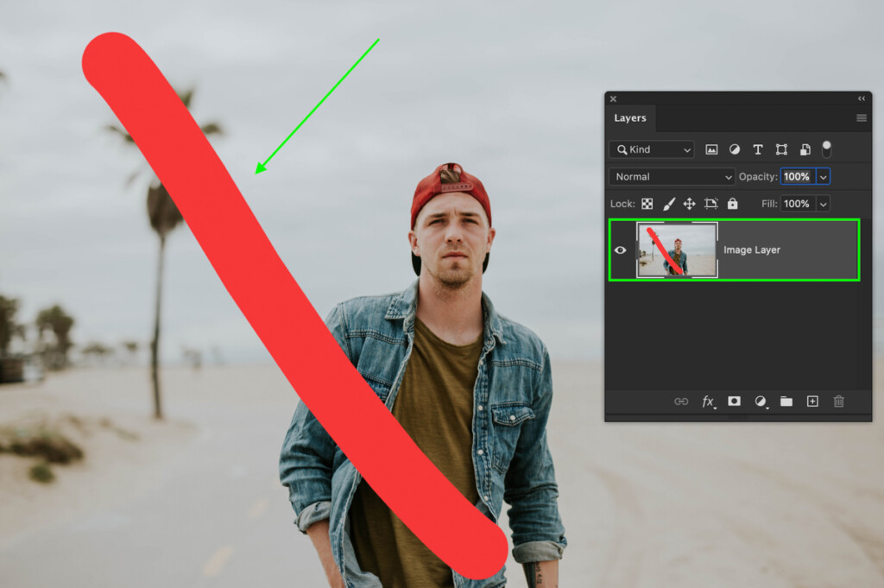
Task: Delete layer with trash icon
Action: (839, 401)
